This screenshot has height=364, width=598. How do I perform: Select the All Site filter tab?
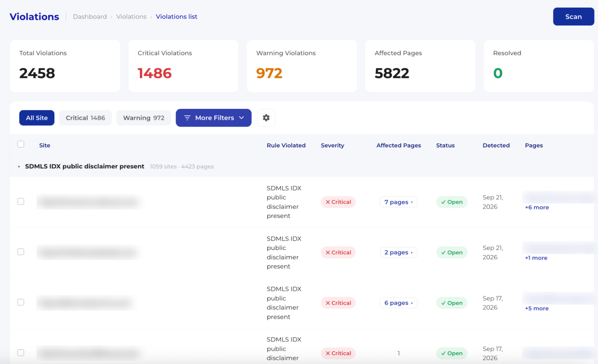pos(37,118)
